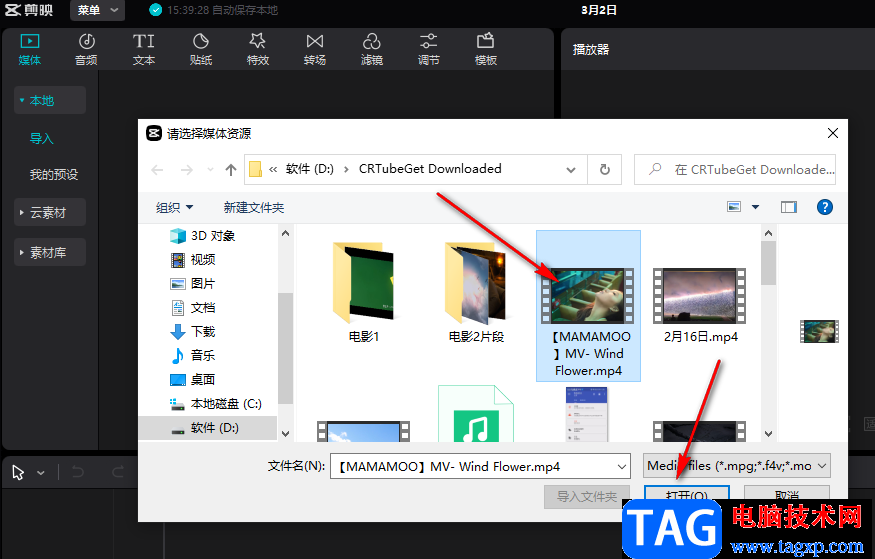Expand the 素材库 section
875x559 pixels.
[x=50, y=253]
